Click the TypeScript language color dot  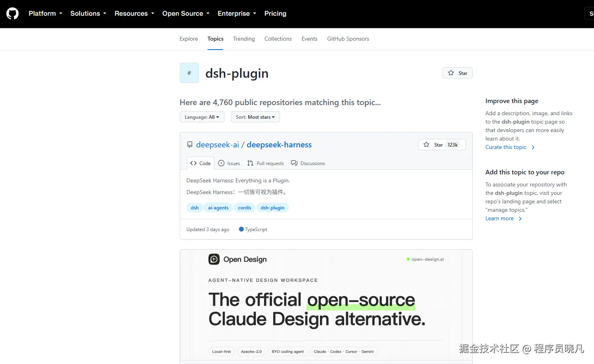click(x=241, y=229)
